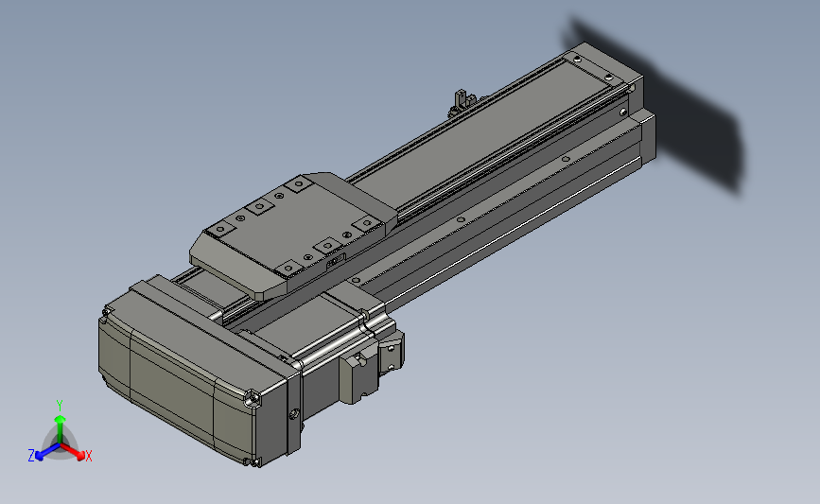
Task: Click the green Y axis arrow of the triad
Action: (61, 428)
